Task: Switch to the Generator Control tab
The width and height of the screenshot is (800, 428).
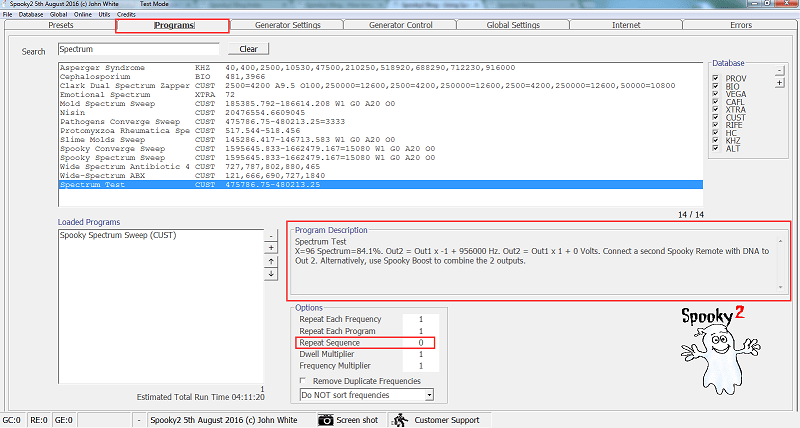Action: point(401,25)
